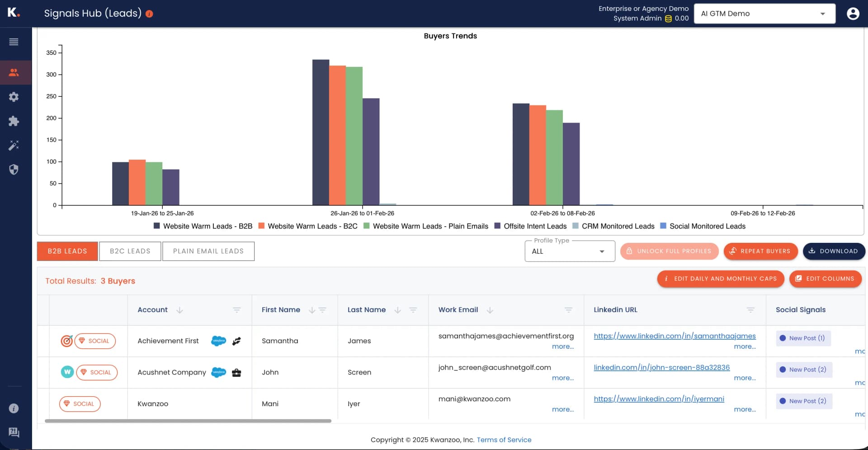Open the AI GTM Demo account dropdown
The width and height of the screenshot is (868, 450).
pyautogui.click(x=764, y=14)
